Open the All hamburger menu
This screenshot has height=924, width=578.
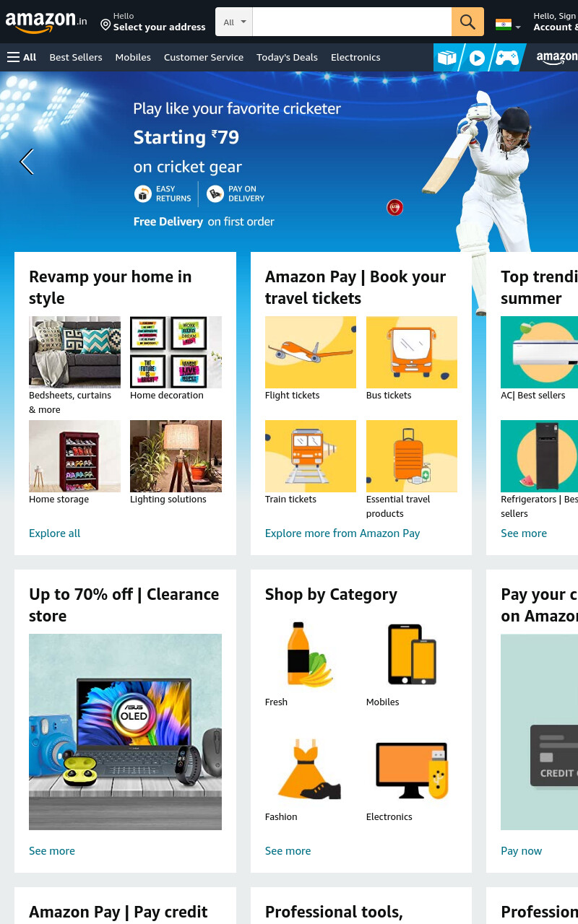22,57
